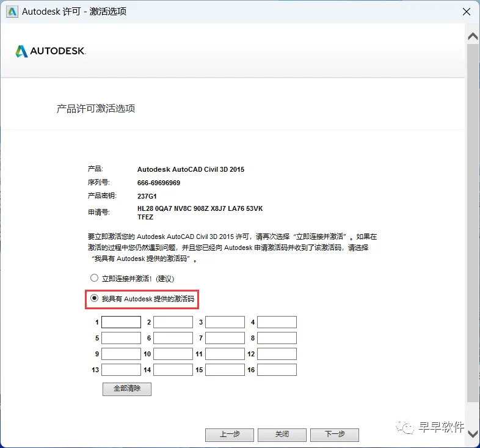The image size is (480, 448).
Task: Click the product key 237G1
Action: click(147, 196)
